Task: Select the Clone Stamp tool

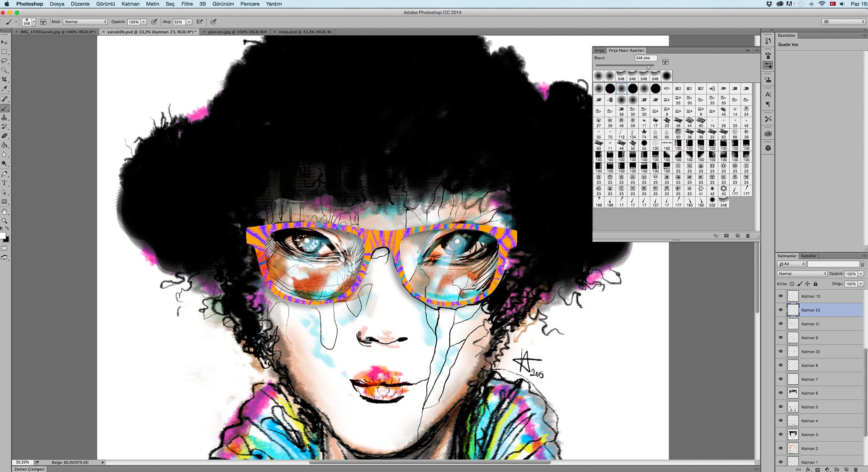Action: [5, 117]
